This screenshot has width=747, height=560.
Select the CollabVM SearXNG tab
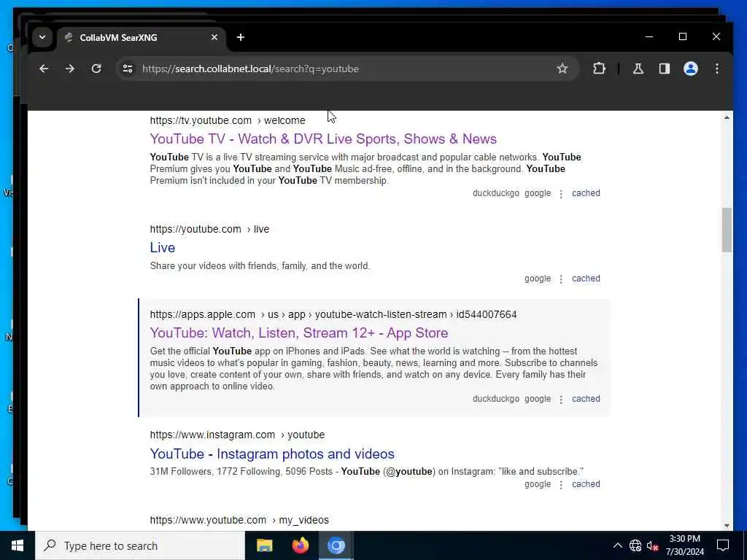[x=142, y=38]
